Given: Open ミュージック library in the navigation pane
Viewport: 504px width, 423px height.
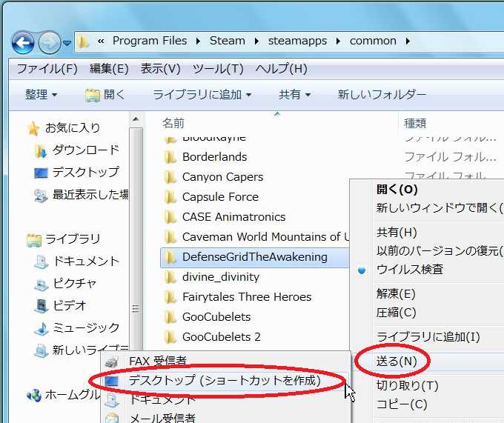Looking at the screenshot, I should 77,327.
